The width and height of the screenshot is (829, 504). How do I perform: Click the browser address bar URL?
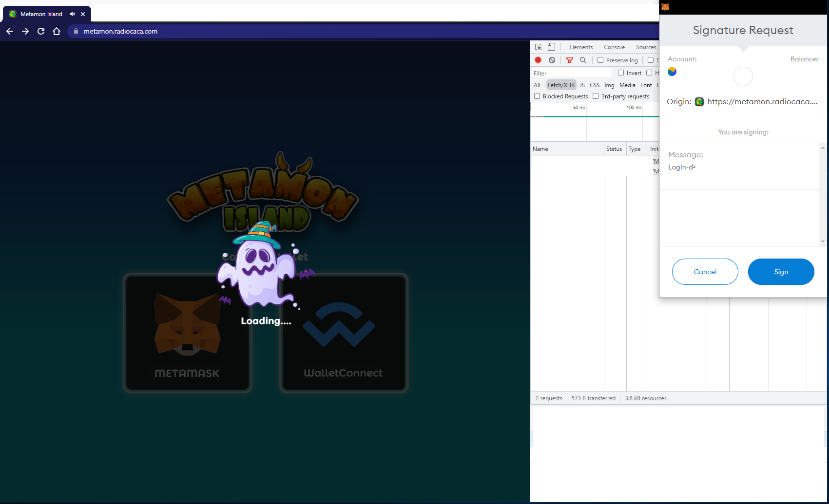click(x=120, y=31)
